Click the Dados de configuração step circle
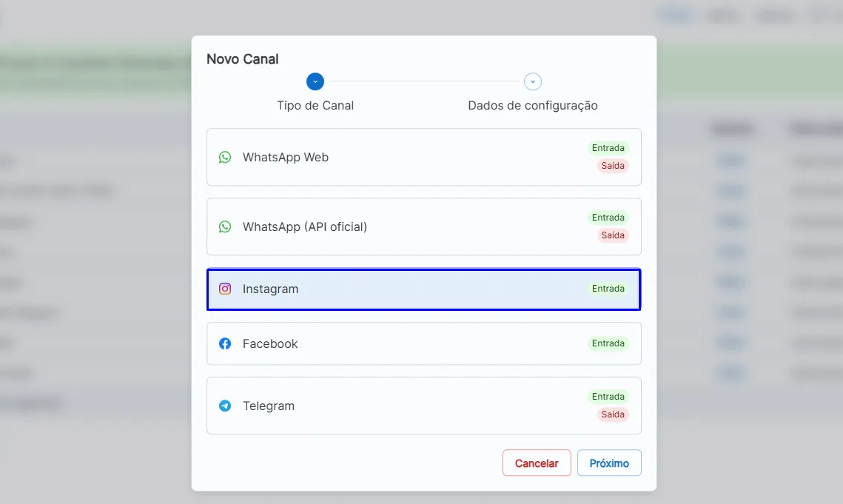The width and height of the screenshot is (843, 504). (x=533, y=81)
